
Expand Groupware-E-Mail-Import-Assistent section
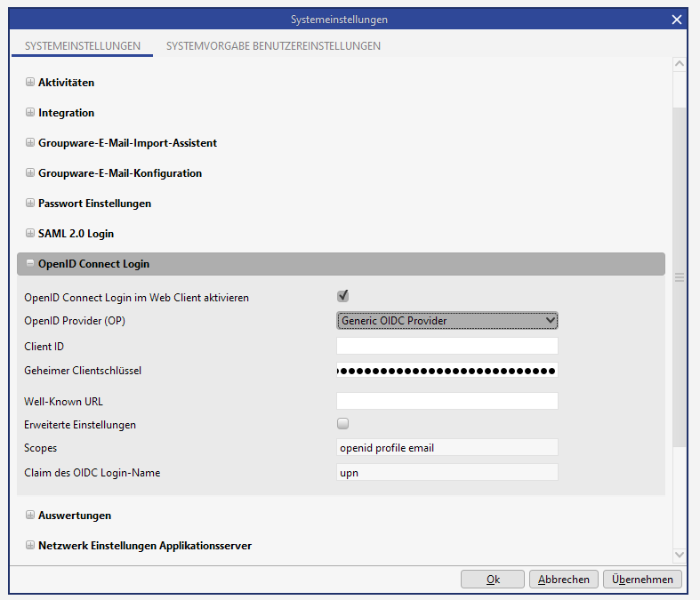click(x=30, y=143)
